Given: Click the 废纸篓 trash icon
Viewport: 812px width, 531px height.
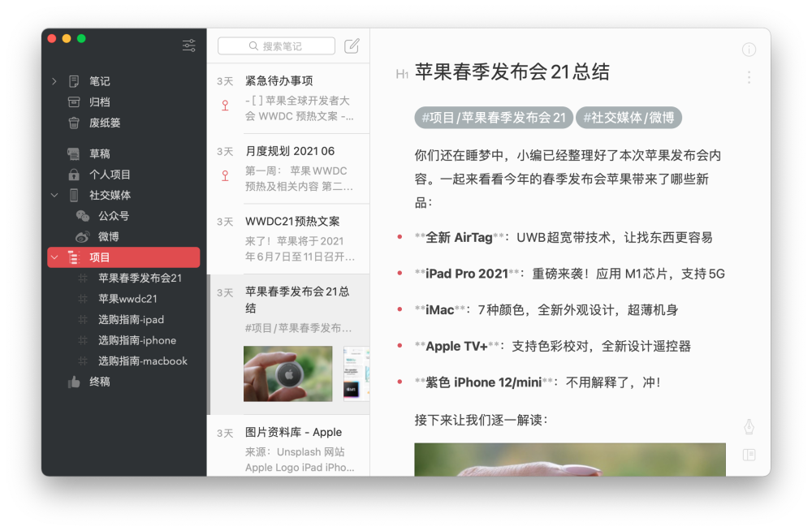Looking at the screenshot, I should pyautogui.click(x=74, y=123).
